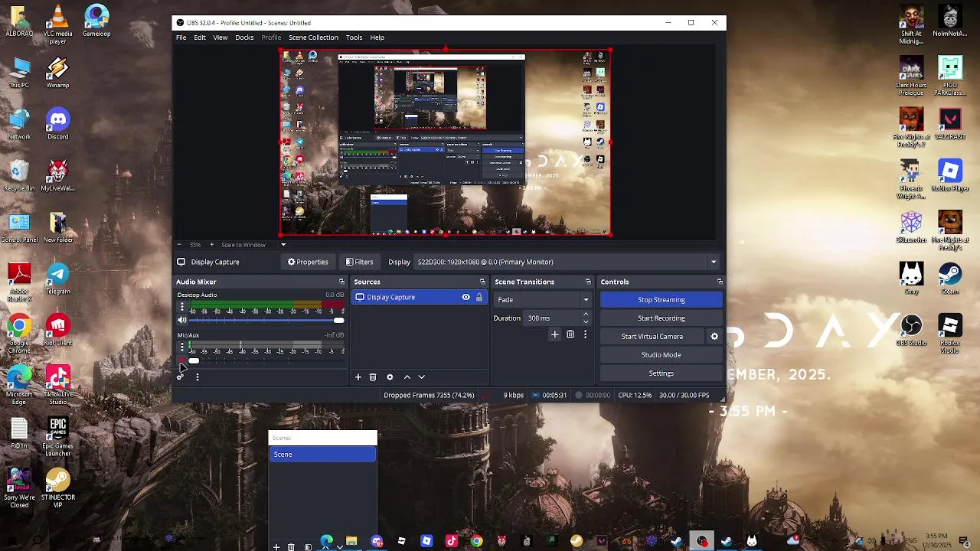This screenshot has height=551, width=980.
Task: Remove transition with trash icon
Action: click(x=570, y=334)
